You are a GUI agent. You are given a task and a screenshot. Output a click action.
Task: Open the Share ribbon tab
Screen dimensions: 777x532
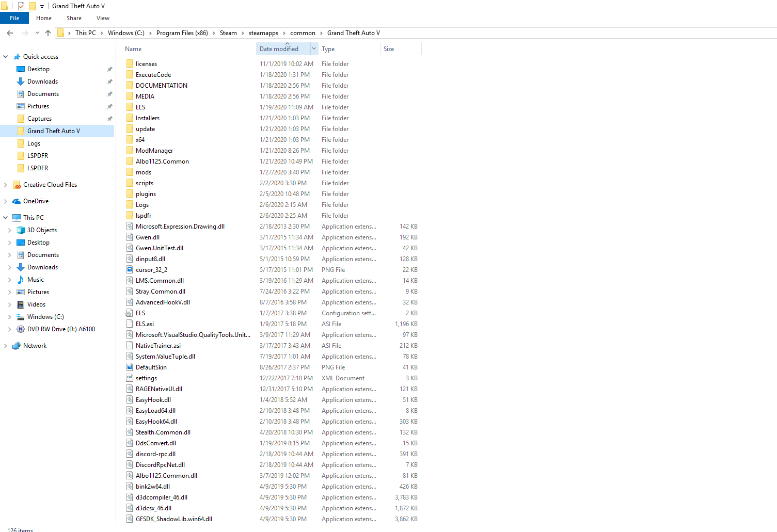pos(74,18)
